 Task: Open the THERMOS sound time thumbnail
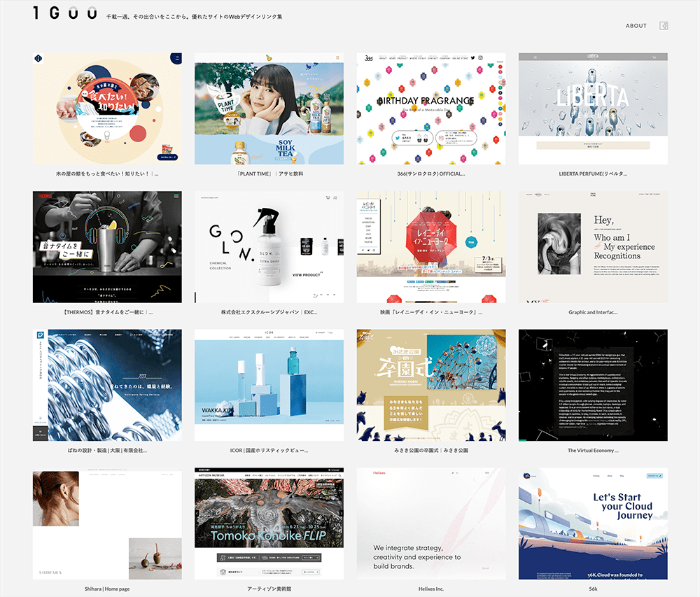[107, 247]
